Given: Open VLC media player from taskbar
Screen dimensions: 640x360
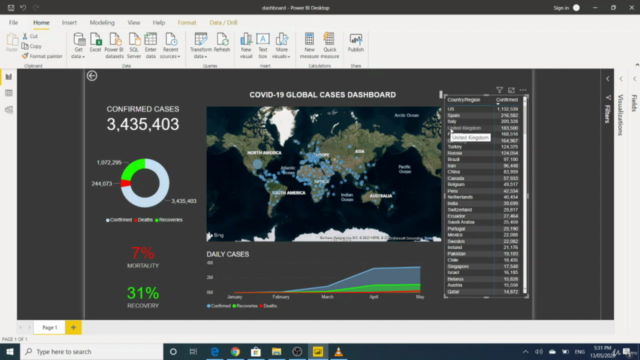Looking at the screenshot, I should [338, 351].
